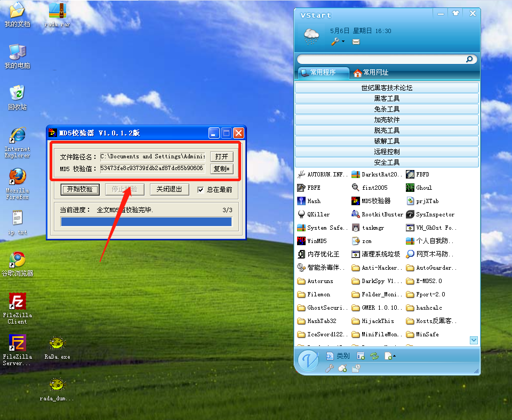Switch to the 常用网址 tab
This screenshot has width=512, height=420.
371,72
